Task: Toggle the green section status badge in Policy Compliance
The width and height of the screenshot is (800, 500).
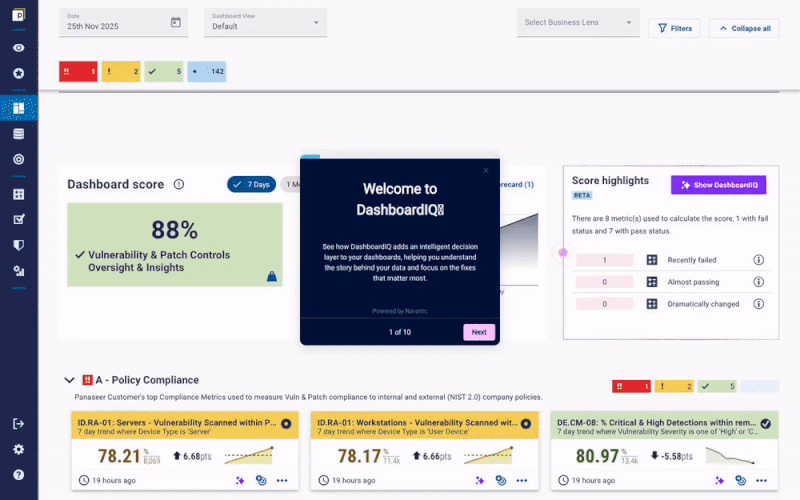Action: [717, 386]
